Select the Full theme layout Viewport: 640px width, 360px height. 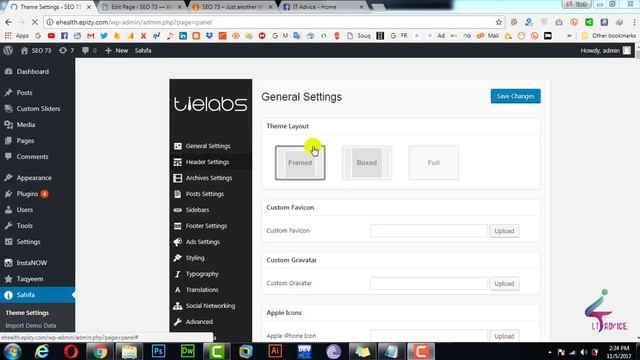point(433,162)
